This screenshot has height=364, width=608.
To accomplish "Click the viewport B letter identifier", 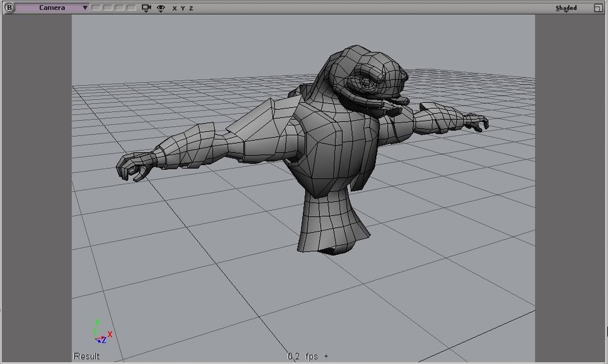I will (x=8, y=7).
